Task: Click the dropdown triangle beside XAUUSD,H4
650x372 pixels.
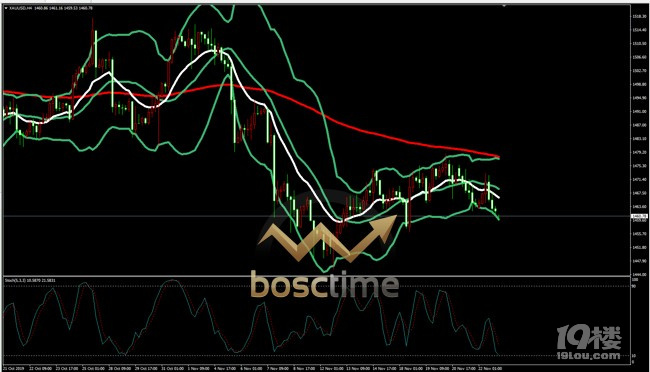Action: click(x=5, y=8)
